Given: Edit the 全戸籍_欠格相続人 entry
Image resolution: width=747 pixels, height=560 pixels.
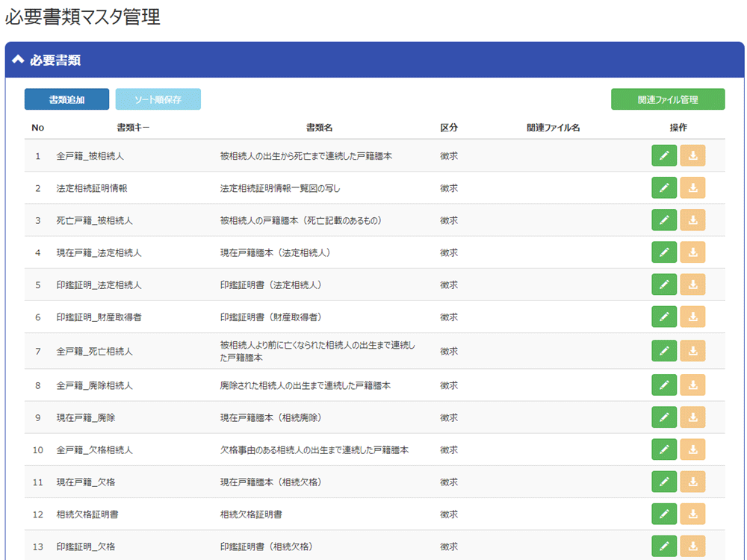Looking at the screenshot, I should (664, 449).
